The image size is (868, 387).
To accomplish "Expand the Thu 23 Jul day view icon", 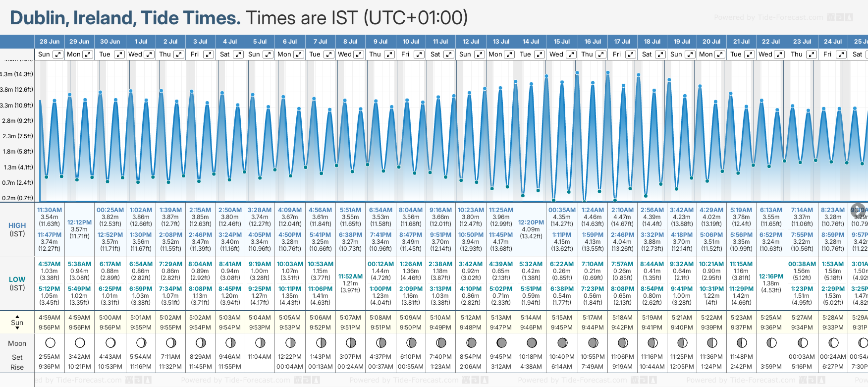I will [x=812, y=55].
